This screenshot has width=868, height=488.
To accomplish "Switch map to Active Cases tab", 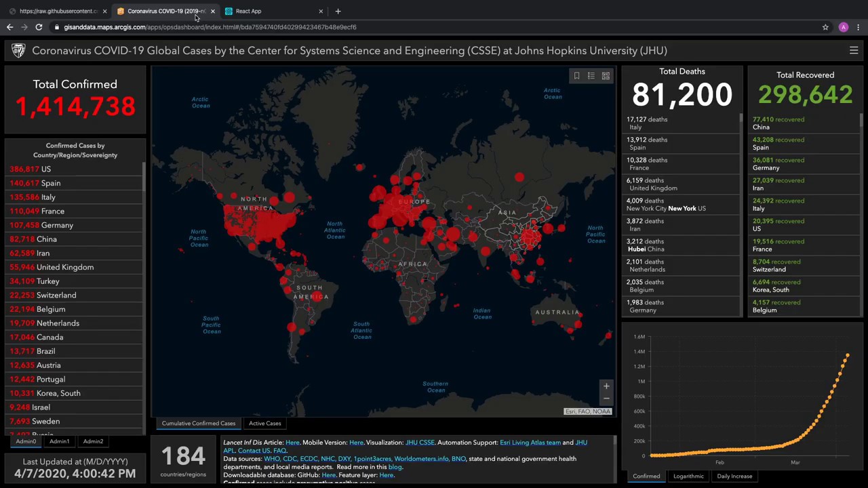I will tap(264, 424).
